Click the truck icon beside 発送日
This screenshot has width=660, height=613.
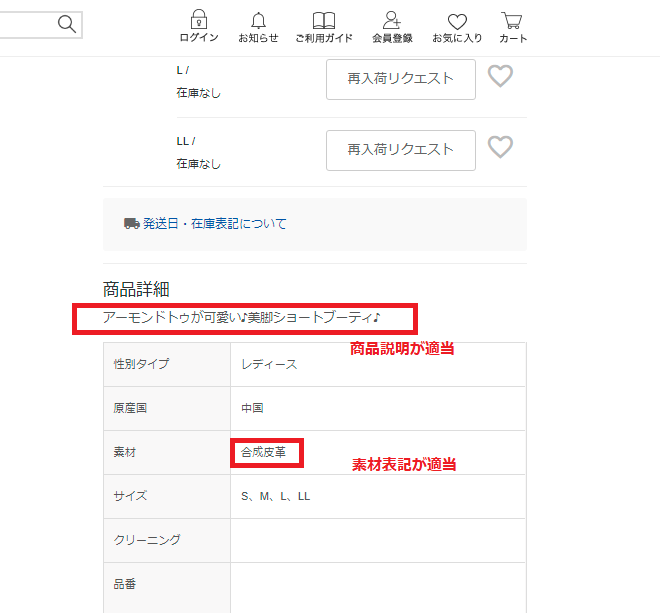pos(132,224)
